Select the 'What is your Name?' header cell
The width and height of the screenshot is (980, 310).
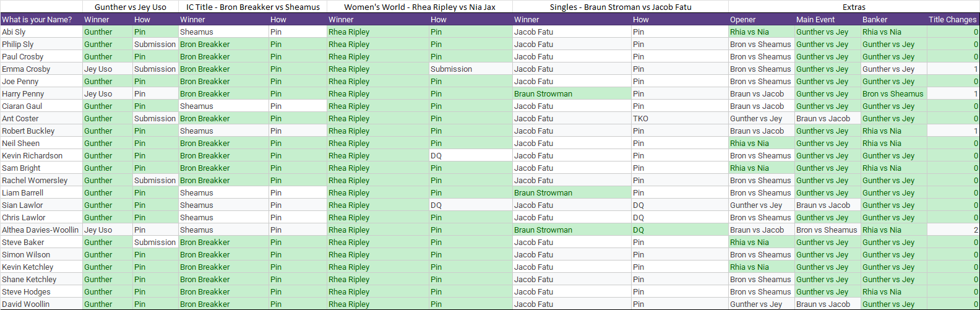37,20
